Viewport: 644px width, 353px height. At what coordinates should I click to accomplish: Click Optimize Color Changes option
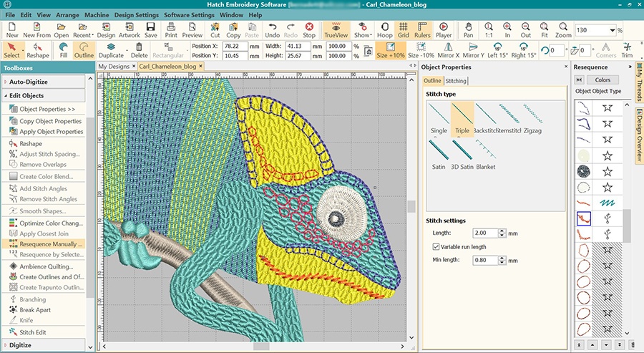pos(50,223)
